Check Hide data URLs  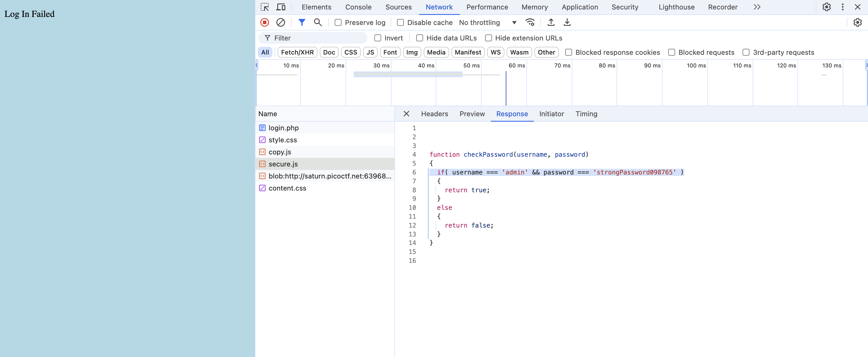coord(420,38)
